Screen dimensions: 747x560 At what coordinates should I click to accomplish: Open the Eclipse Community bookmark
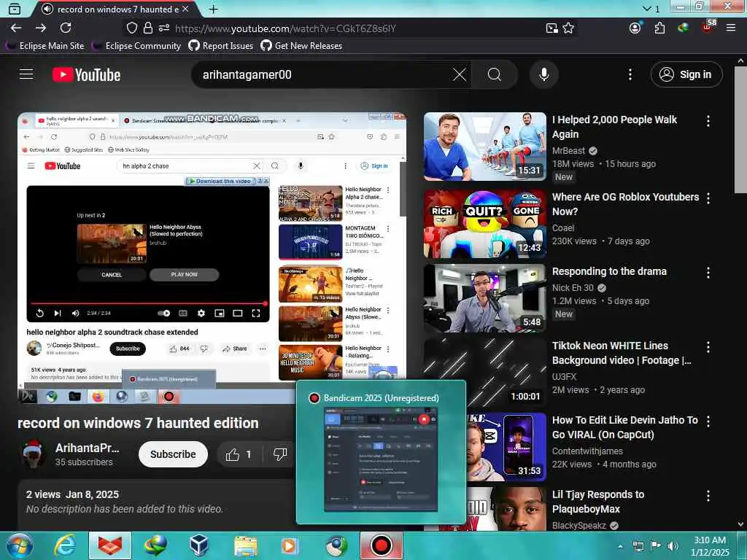[136, 46]
